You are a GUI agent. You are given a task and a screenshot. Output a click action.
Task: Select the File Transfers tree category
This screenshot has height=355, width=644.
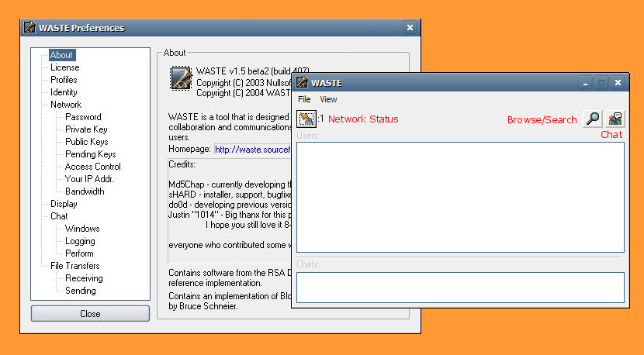coord(75,266)
